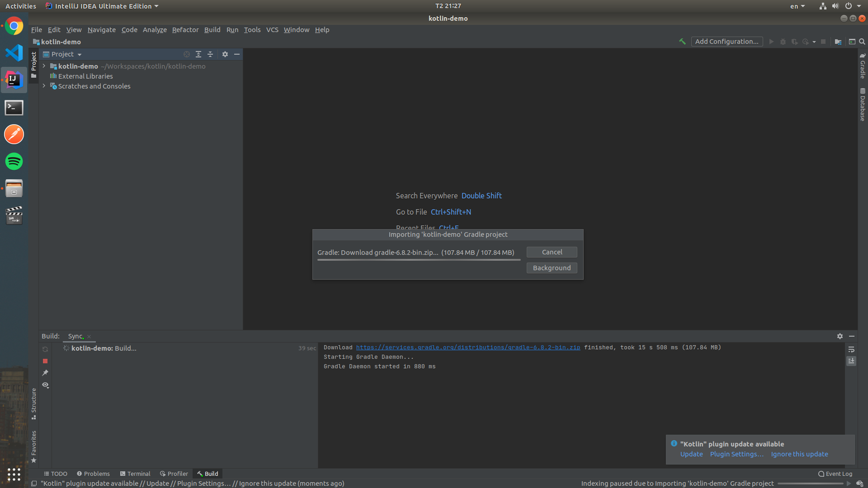Click Collapse All in Project panel header
The image size is (868, 488).
[x=210, y=54]
